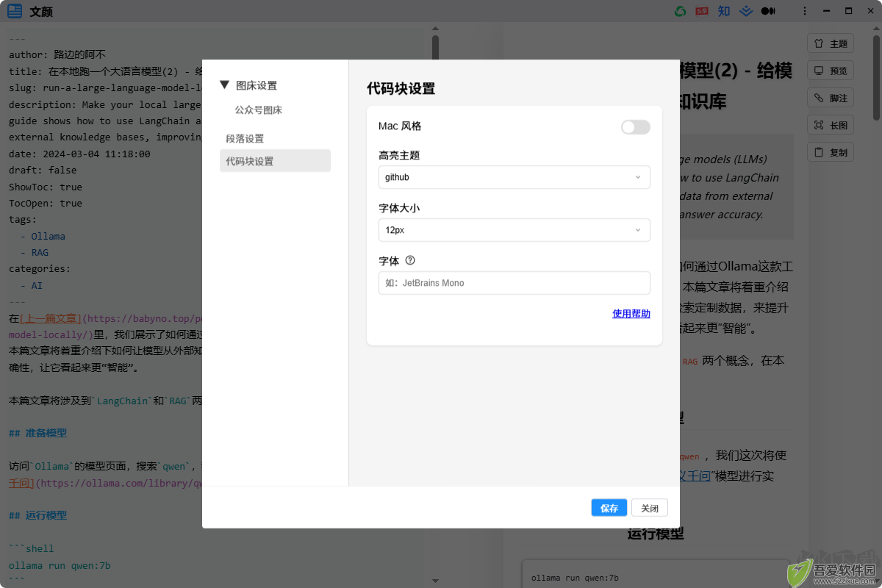This screenshot has height=588, width=882.
Task: Open the 高亮主题 dropdown showing github
Action: click(514, 177)
